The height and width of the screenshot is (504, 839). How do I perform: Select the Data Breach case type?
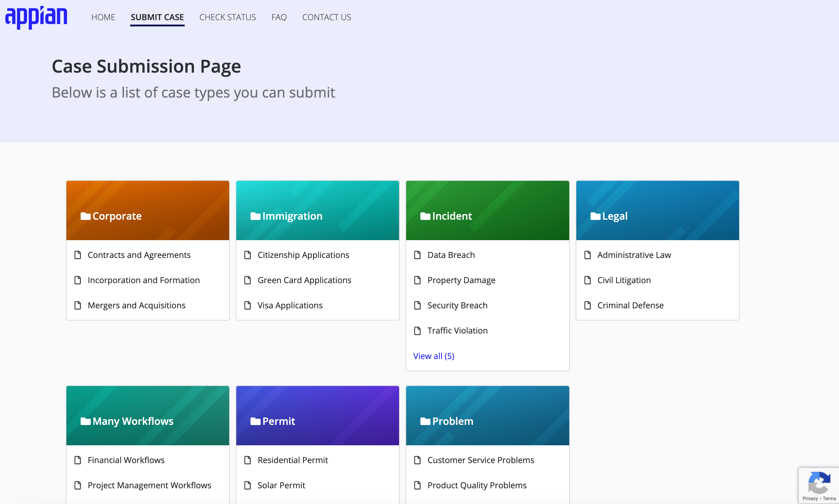point(451,255)
